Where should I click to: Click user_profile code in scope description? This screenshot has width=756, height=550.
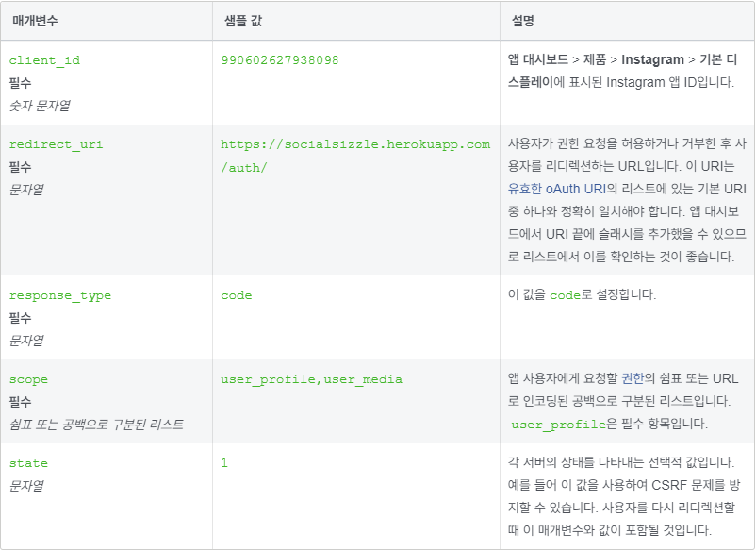(x=558, y=425)
